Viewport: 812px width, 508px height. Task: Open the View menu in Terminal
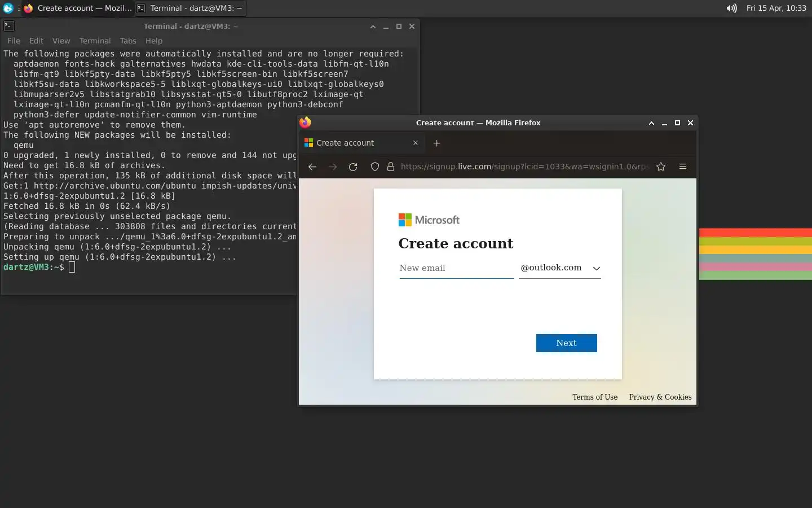pyautogui.click(x=61, y=41)
